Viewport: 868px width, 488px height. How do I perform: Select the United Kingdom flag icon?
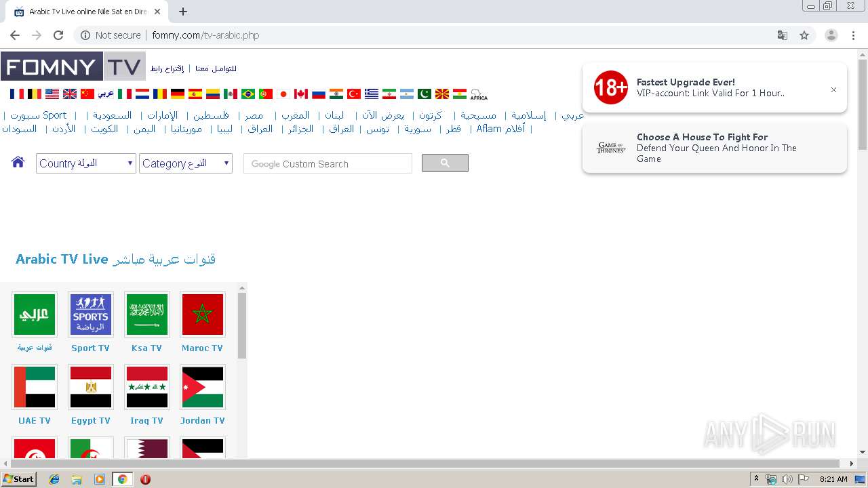70,94
